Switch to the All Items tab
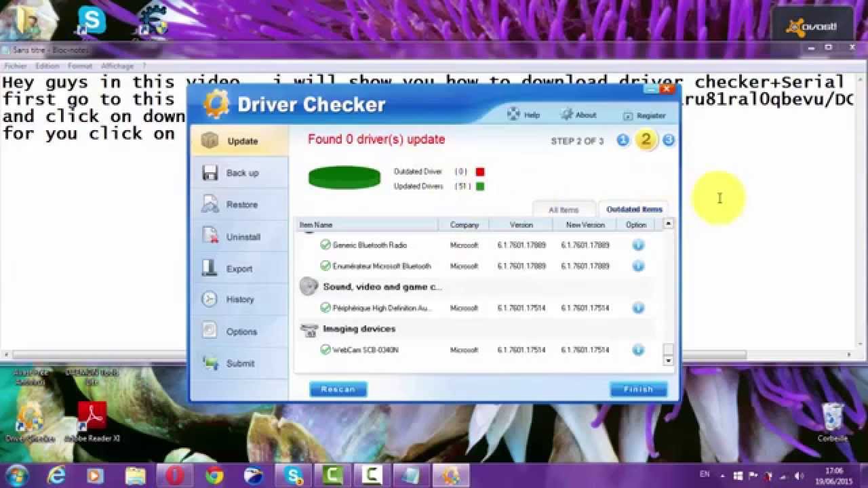868x488 pixels. (x=564, y=209)
